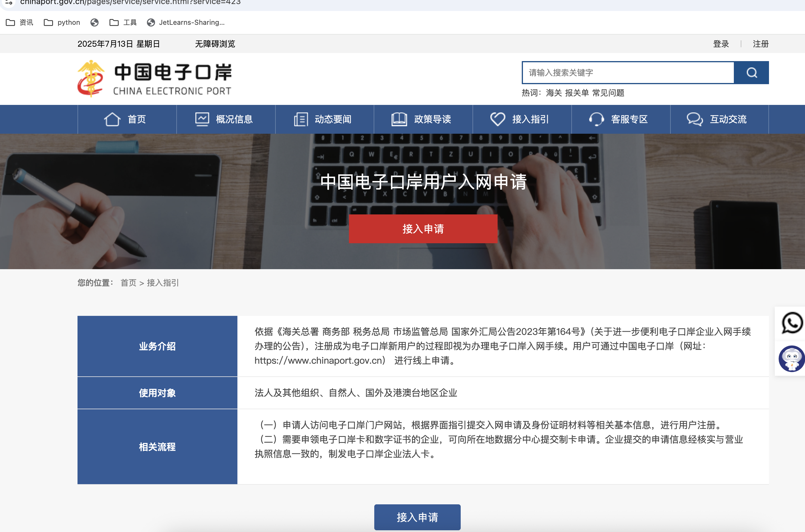Click the search magnifier icon
This screenshot has width=805, height=532.
tap(751, 73)
